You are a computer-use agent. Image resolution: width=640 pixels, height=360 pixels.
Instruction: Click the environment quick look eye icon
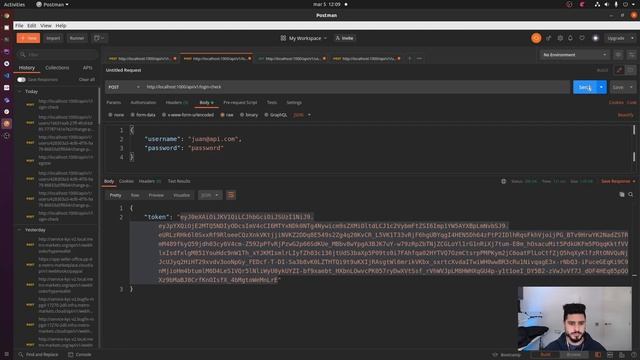point(619,55)
